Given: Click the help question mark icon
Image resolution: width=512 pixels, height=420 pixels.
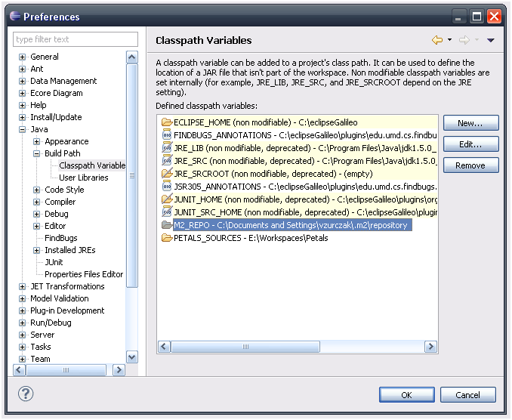Looking at the screenshot, I should [26, 394].
